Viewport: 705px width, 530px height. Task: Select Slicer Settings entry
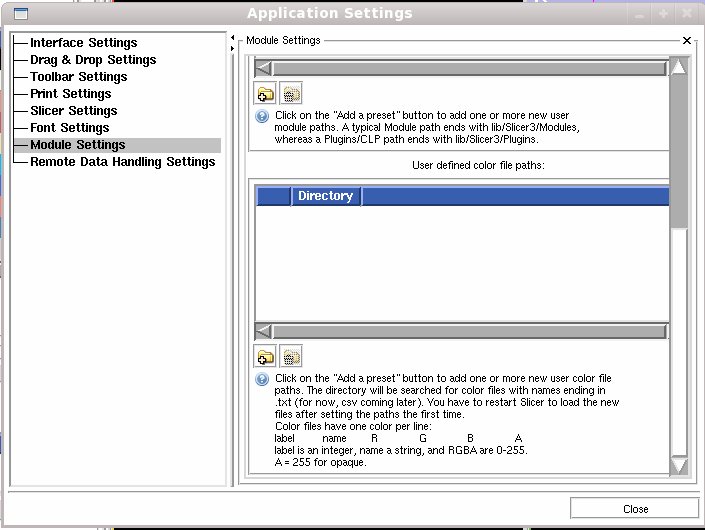coord(73,111)
